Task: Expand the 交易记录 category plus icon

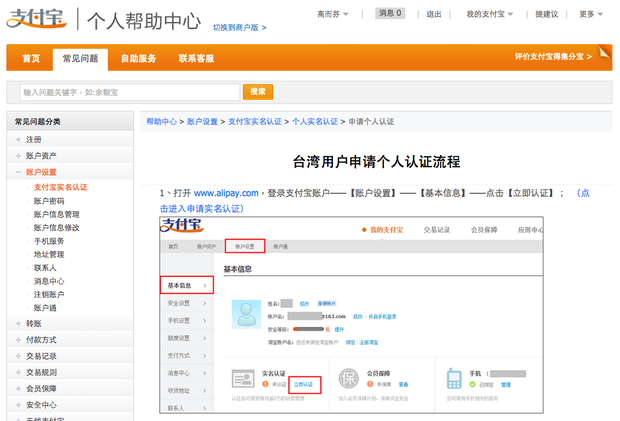Action: [x=18, y=355]
